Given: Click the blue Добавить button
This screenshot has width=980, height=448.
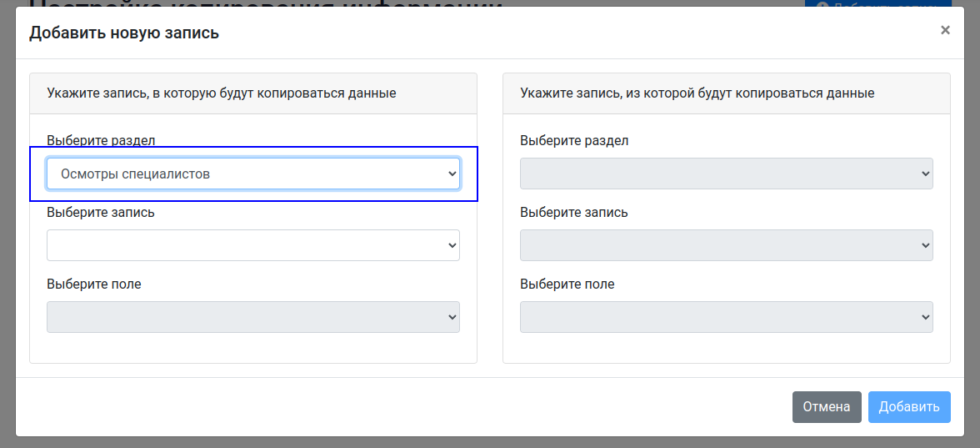Looking at the screenshot, I should coord(908,407).
